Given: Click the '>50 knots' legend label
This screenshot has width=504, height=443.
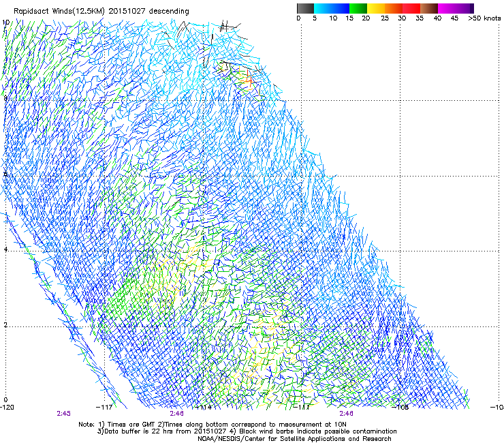Looking at the screenshot, I should pos(484,18).
